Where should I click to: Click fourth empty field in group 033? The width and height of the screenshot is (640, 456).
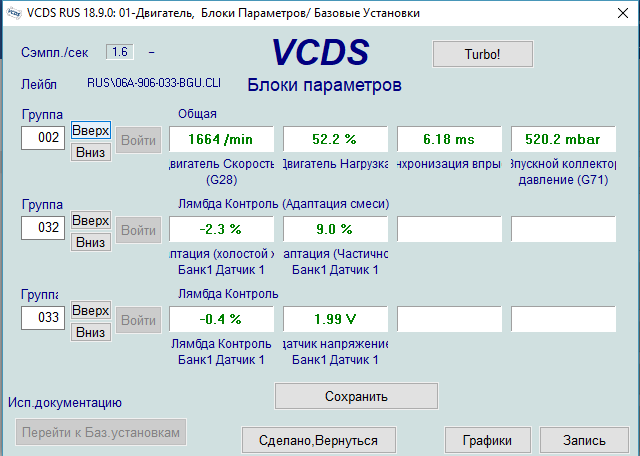[x=563, y=319]
